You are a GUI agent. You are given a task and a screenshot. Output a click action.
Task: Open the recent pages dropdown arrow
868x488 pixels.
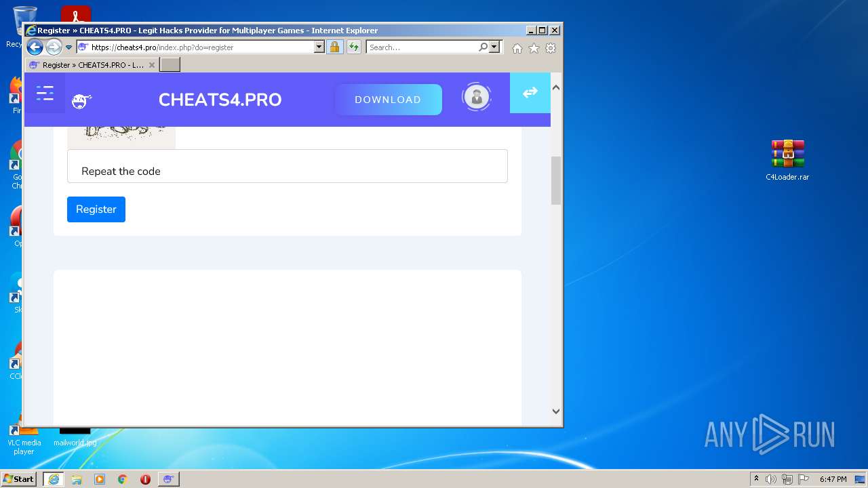68,47
